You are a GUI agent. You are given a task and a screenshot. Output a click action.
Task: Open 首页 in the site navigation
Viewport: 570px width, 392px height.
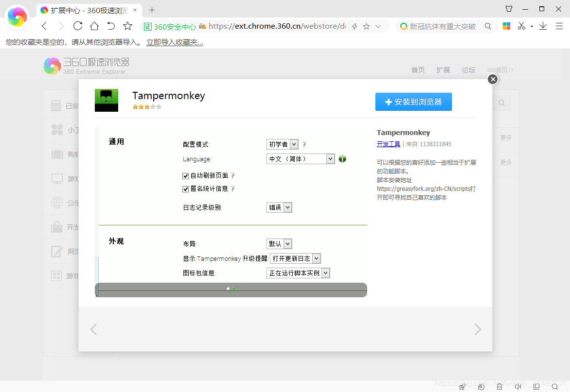pos(418,70)
